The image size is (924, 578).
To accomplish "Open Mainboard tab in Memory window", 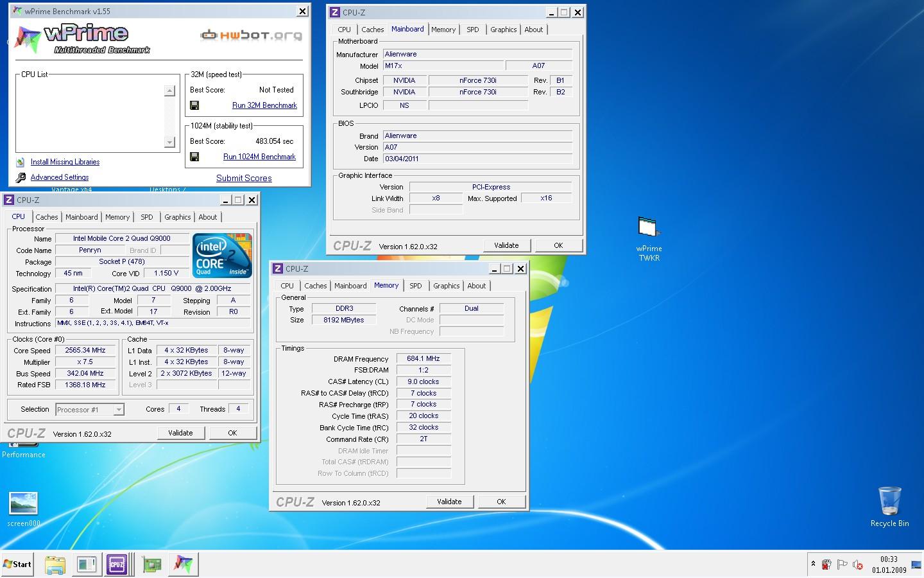I will click(x=350, y=286).
